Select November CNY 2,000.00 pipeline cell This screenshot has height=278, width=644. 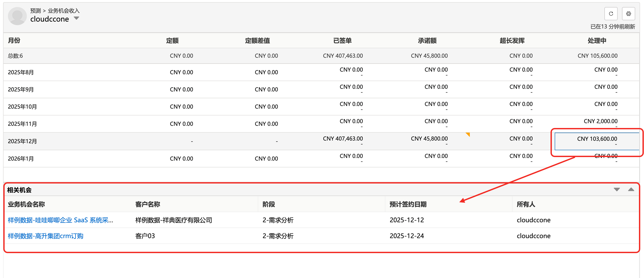pos(600,121)
